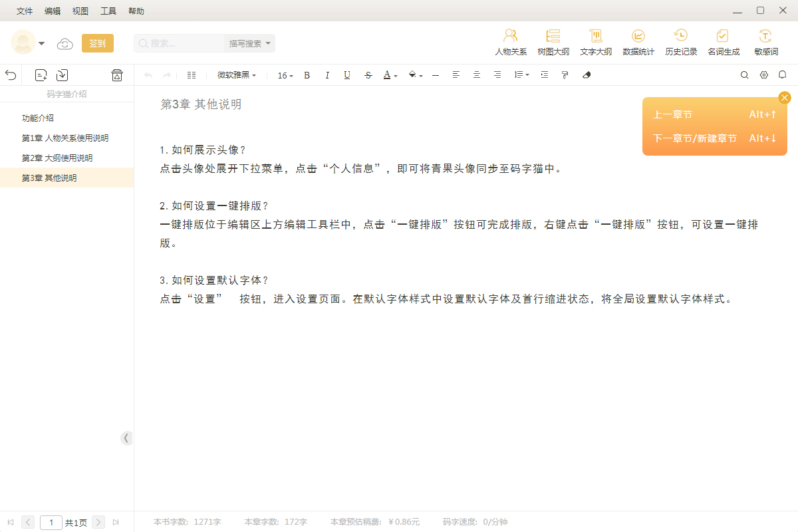The width and height of the screenshot is (798, 532).
Task: Open the 编辑 menu
Action: click(x=53, y=11)
